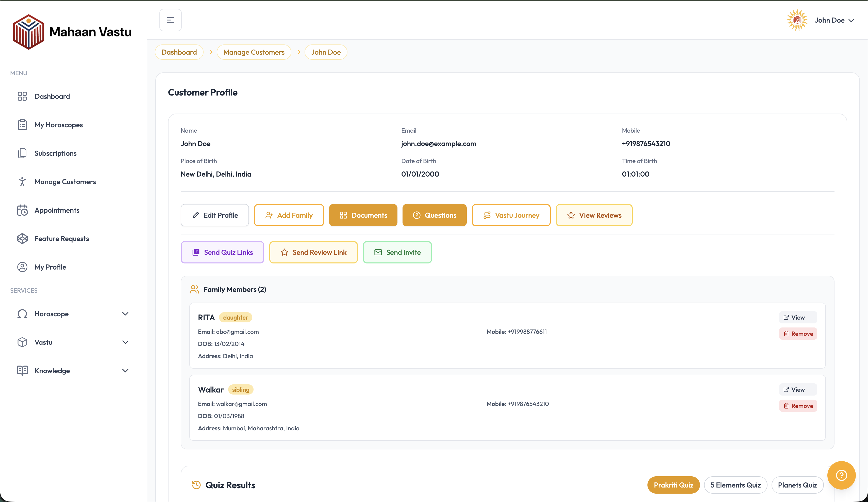Click the add-person icon on Add Family
The width and height of the screenshot is (868, 502).
269,215
